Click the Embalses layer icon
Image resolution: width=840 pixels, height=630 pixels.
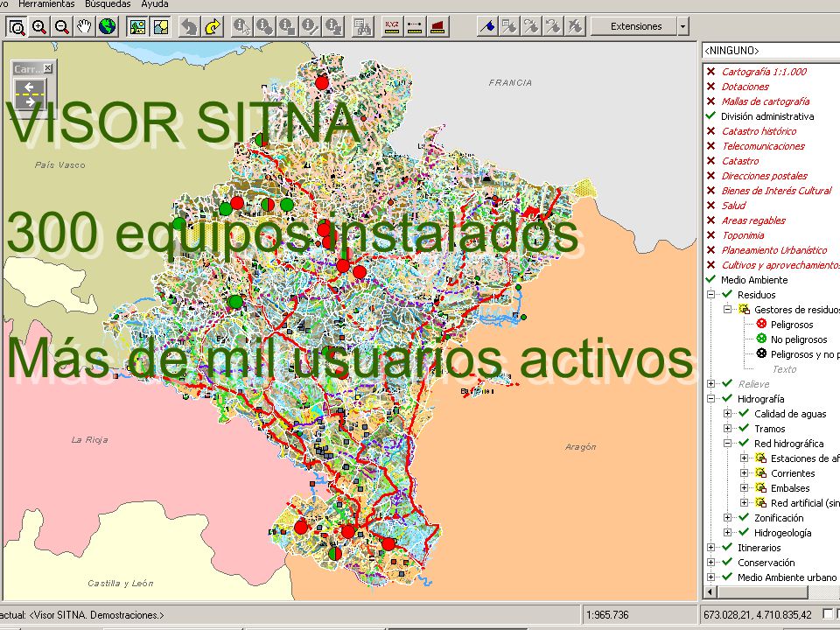click(760, 488)
